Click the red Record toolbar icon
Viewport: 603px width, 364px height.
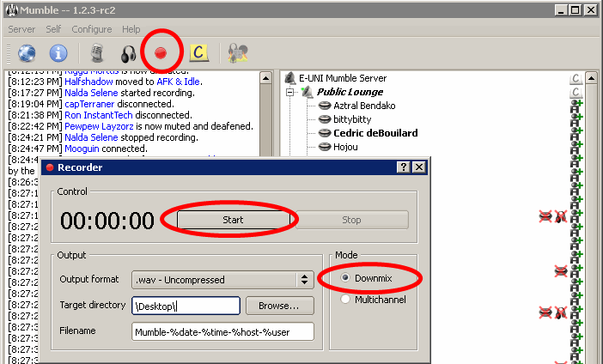coord(160,53)
